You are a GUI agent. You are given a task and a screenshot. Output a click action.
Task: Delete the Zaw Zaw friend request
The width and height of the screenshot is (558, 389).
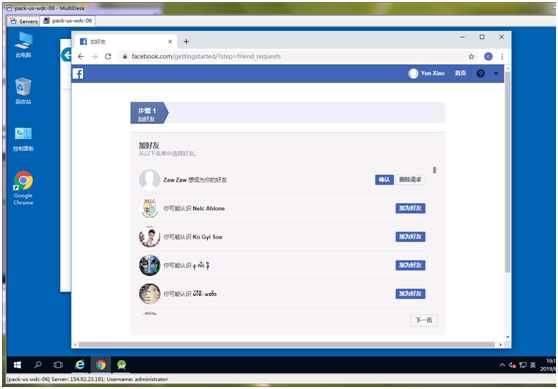pos(410,179)
